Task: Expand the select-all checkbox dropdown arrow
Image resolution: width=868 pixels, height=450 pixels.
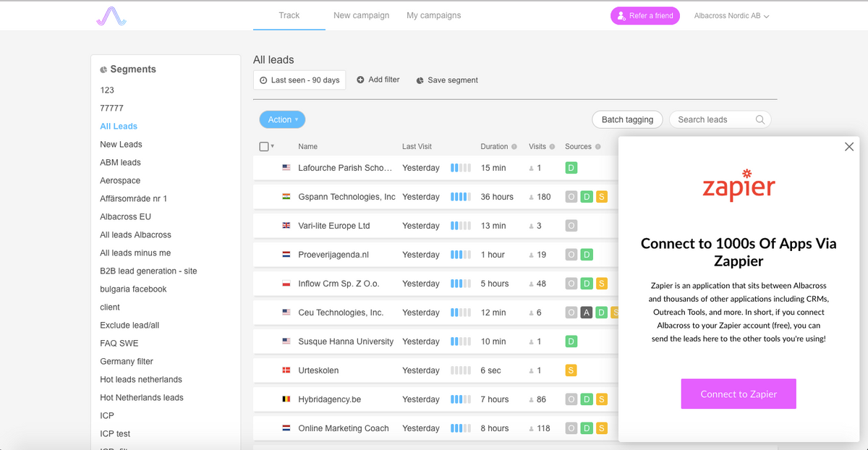Action: [273, 147]
